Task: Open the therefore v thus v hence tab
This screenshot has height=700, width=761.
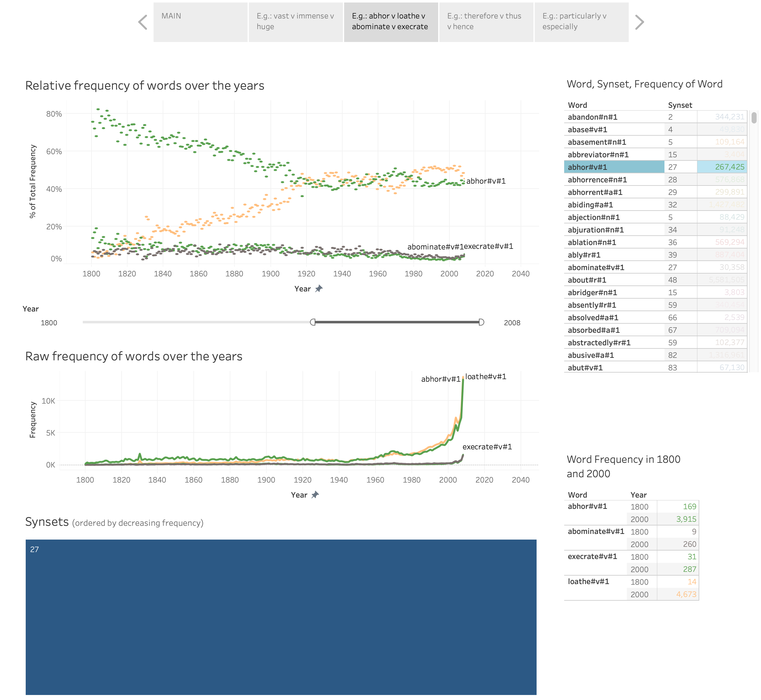Action: [x=486, y=22]
